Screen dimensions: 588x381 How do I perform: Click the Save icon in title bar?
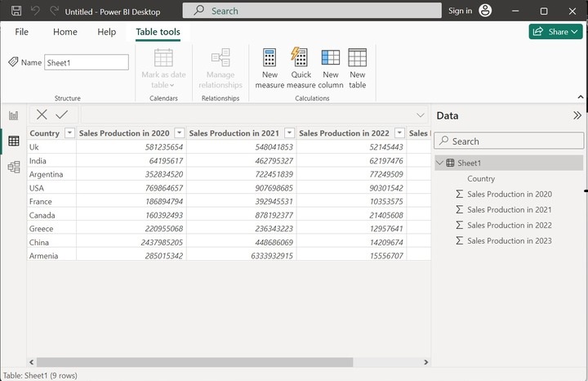pos(16,11)
